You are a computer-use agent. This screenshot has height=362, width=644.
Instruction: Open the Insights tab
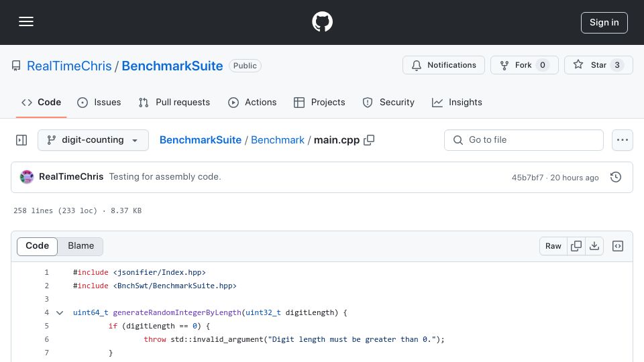[457, 102]
